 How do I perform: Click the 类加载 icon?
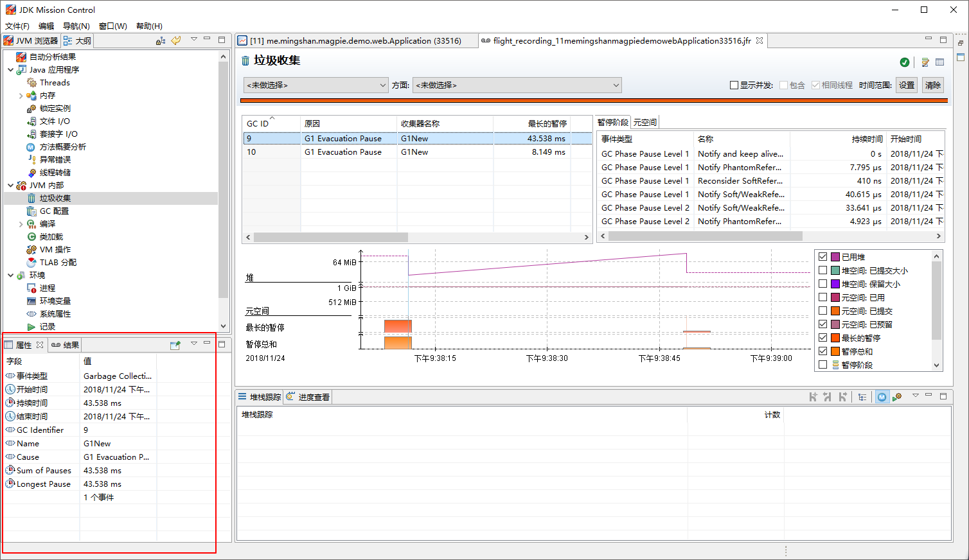click(x=31, y=236)
